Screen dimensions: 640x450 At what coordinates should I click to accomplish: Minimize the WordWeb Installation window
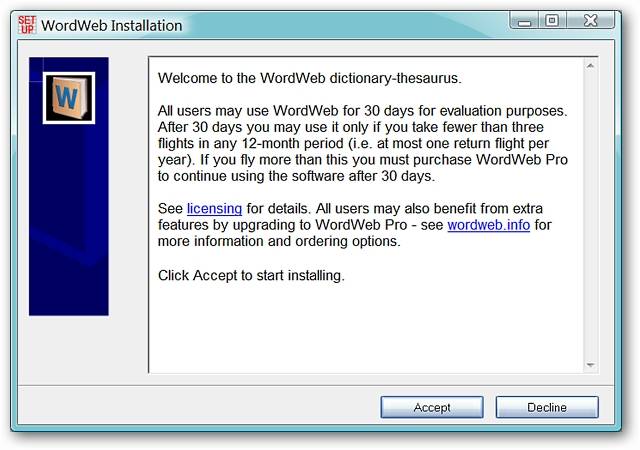524,20
